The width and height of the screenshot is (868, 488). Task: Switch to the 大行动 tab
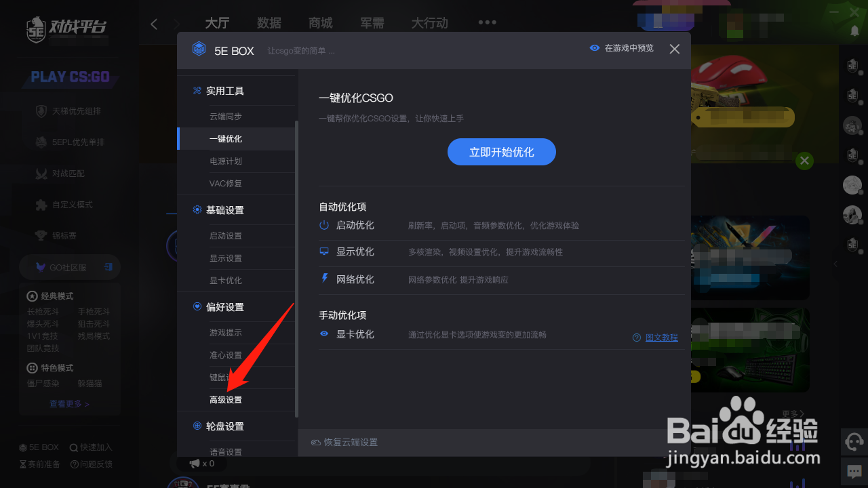430,23
